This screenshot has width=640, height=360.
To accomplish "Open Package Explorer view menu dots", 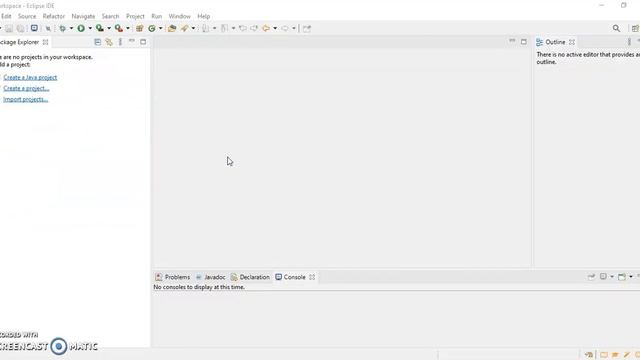I will point(120,42).
